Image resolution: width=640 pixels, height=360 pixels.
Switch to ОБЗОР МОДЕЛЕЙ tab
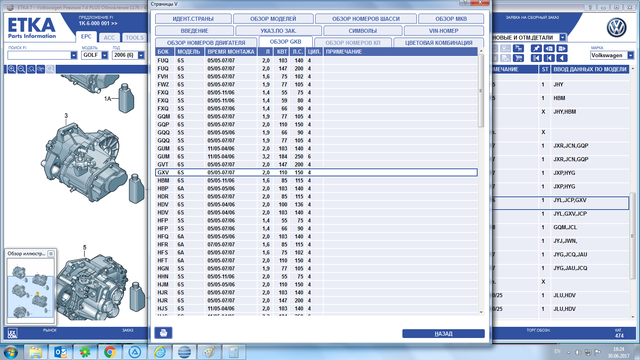(273, 19)
